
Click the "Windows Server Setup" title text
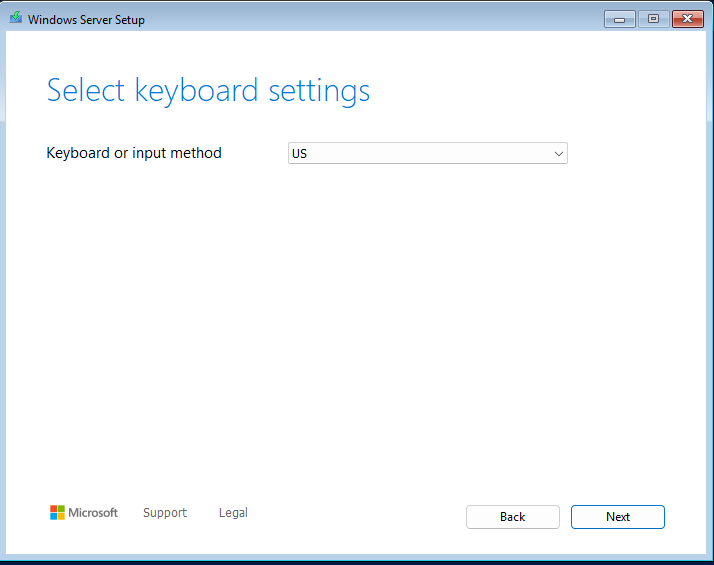pyautogui.click(x=86, y=19)
